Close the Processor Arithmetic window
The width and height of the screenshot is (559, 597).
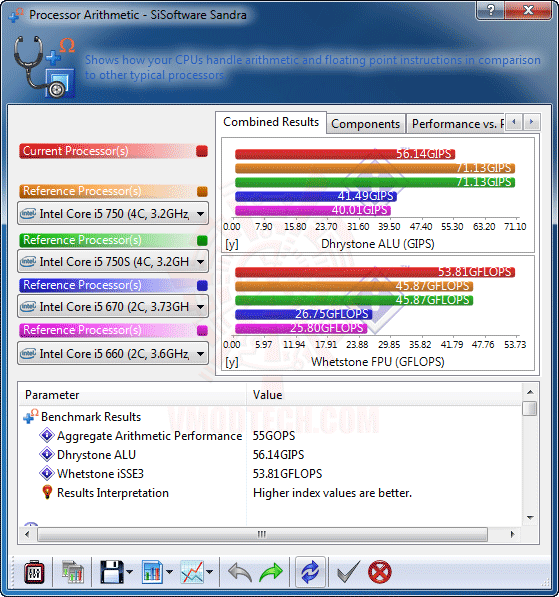[x=528, y=10]
